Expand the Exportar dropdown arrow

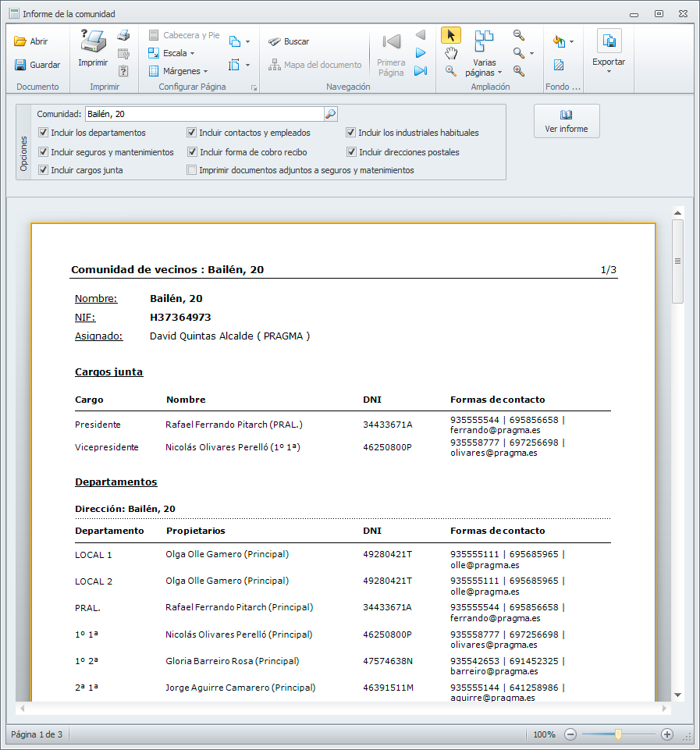click(x=609, y=72)
